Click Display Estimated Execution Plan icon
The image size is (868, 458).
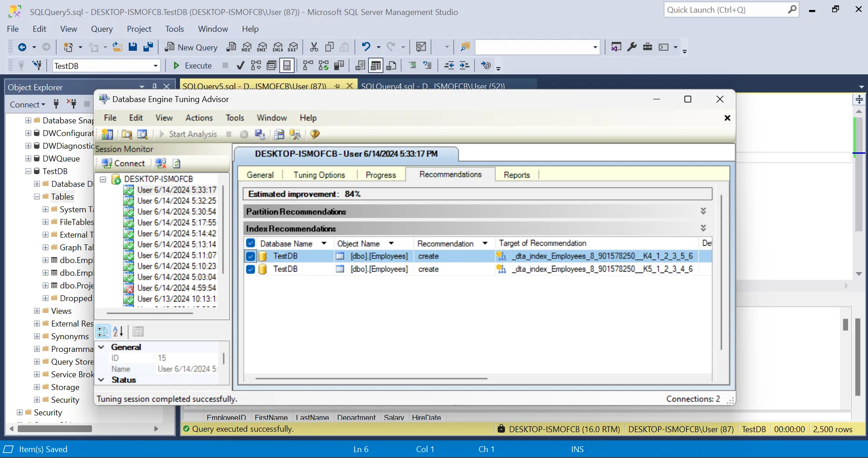tap(256, 66)
